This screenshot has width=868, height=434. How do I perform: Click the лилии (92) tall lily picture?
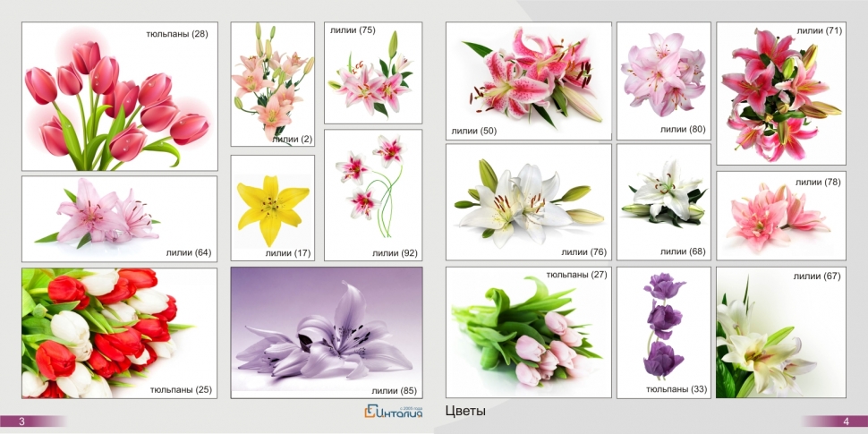(x=372, y=195)
